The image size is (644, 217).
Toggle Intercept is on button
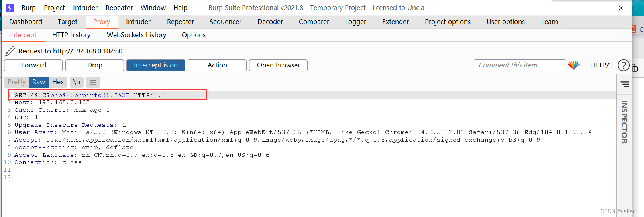pos(156,65)
